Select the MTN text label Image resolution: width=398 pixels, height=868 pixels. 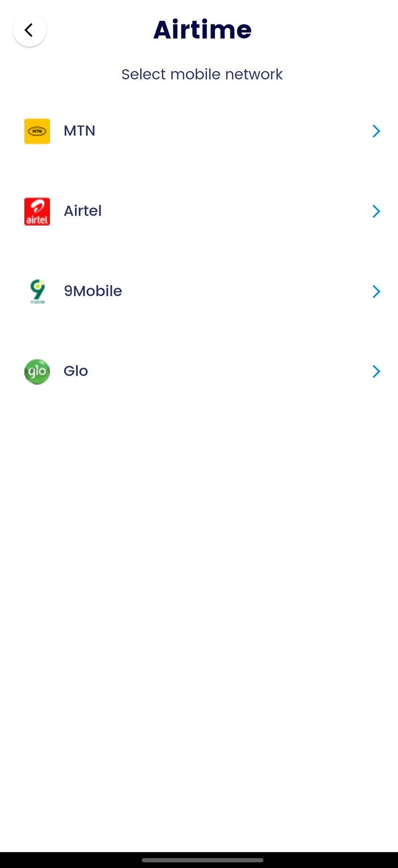tap(80, 131)
